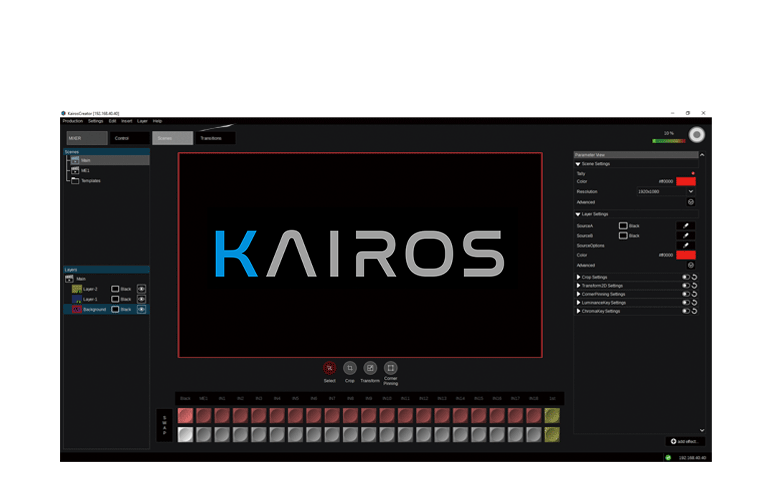
Task: Open Advanced scene settings round icon
Action: click(x=690, y=202)
